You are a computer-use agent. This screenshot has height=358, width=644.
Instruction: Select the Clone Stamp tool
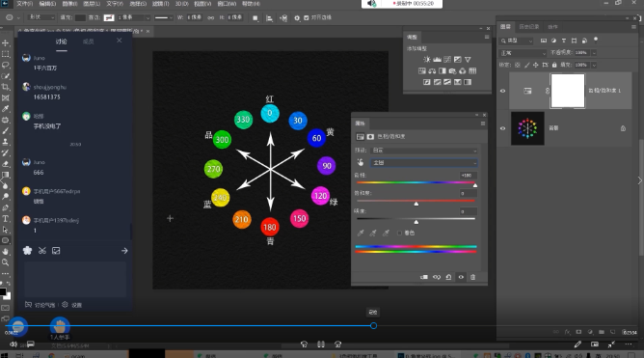pos(6,142)
